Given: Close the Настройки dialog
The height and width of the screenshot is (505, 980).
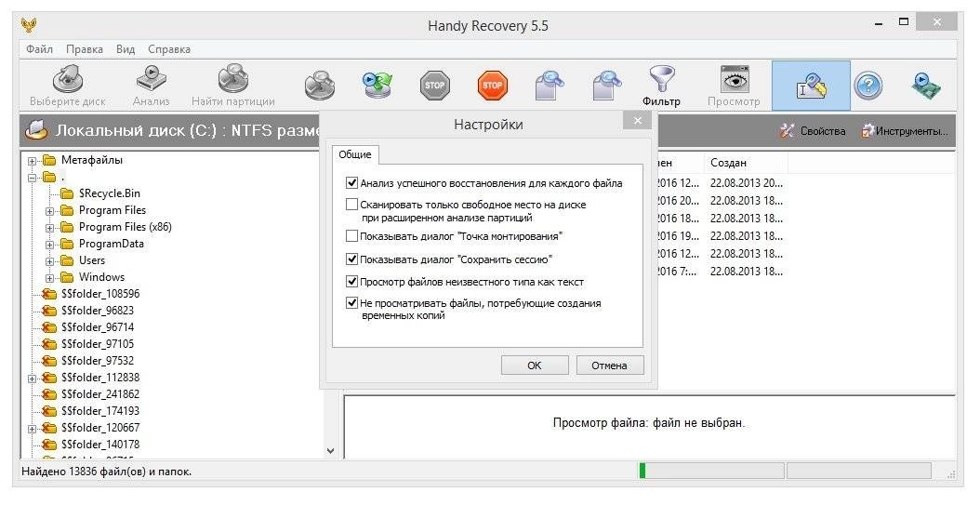Looking at the screenshot, I should [638, 121].
